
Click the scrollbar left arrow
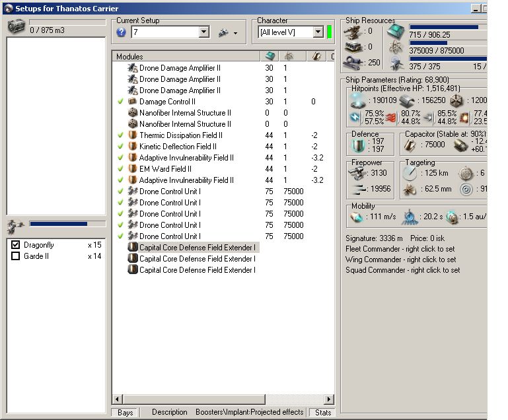coord(118,400)
